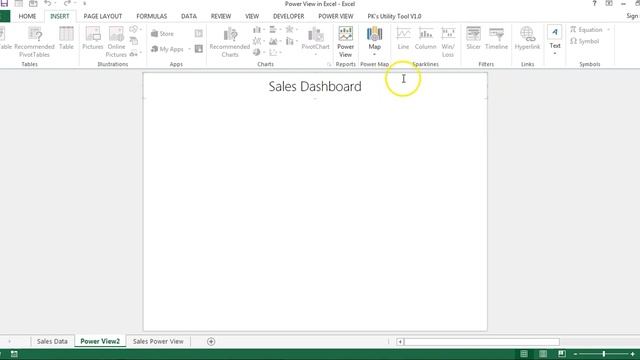The image size is (640, 360).
Task: Click the Sales Dashboard title text
Action: pos(315,87)
